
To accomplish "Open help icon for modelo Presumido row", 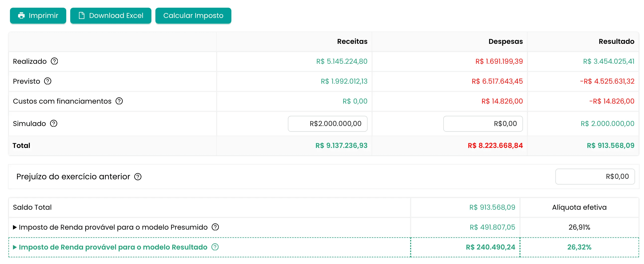I will click(x=215, y=227).
